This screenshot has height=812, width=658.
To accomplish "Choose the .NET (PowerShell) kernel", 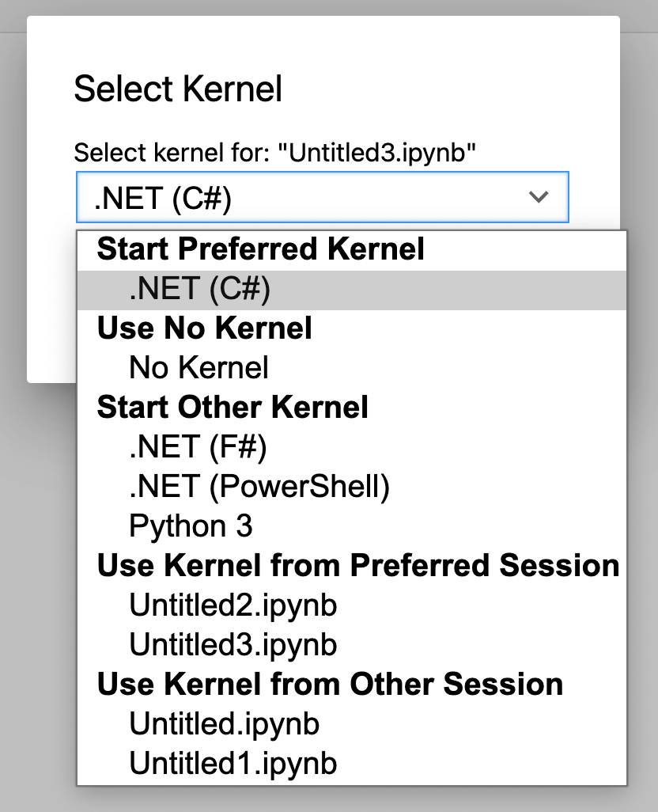I will pos(259,487).
